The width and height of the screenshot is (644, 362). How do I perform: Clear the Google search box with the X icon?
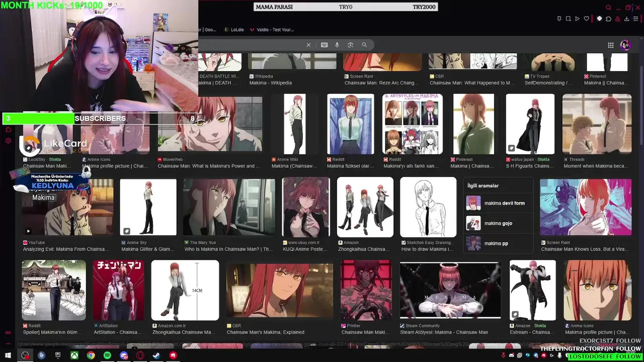tap(308, 45)
